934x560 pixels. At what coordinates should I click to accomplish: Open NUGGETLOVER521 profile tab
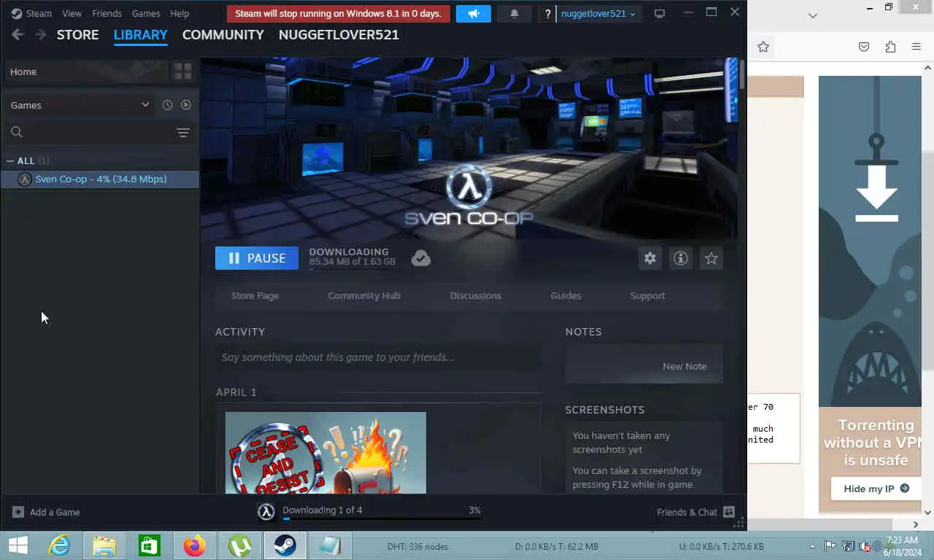click(x=339, y=34)
